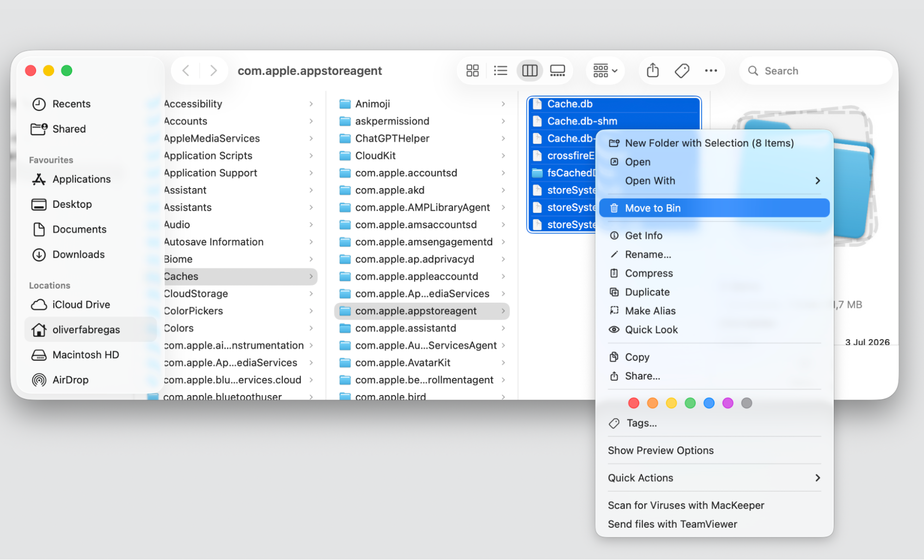Choose Quick Look from the context menu
The width and height of the screenshot is (924, 560).
[714, 330]
